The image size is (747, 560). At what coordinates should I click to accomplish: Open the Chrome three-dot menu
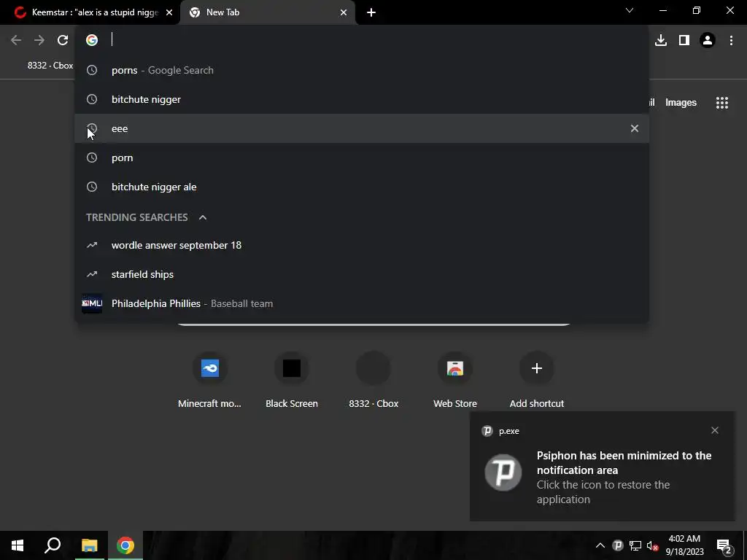click(731, 40)
